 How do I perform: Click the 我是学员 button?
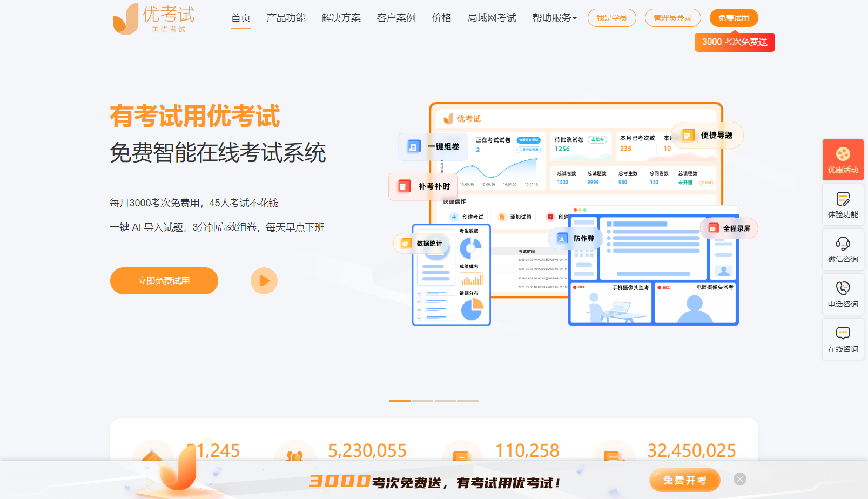611,18
